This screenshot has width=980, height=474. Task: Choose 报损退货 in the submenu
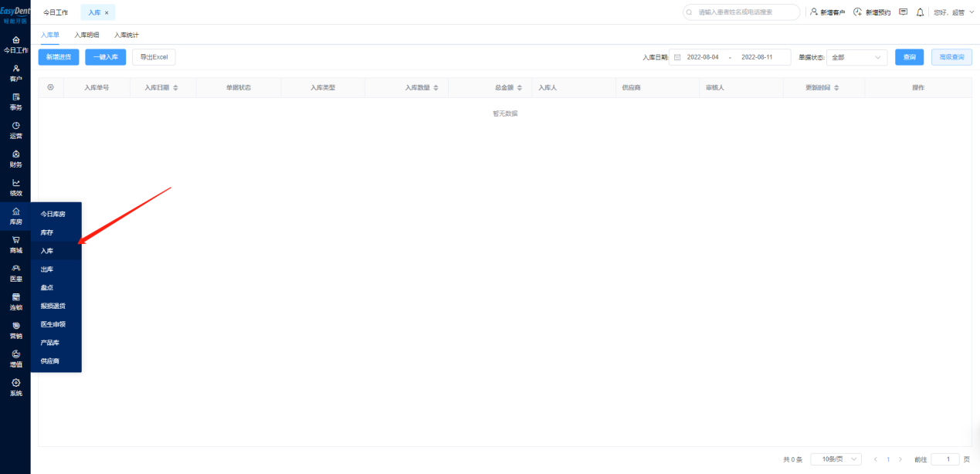[x=56, y=306]
